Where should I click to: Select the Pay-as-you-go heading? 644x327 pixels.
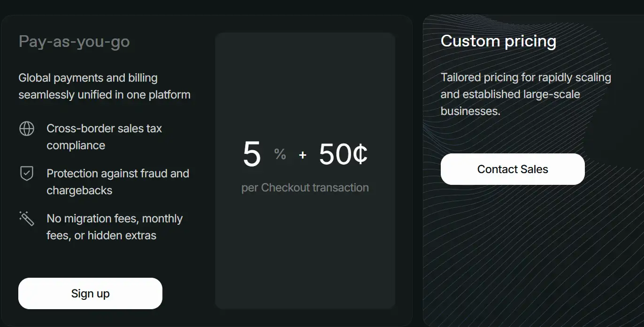pos(74,42)
